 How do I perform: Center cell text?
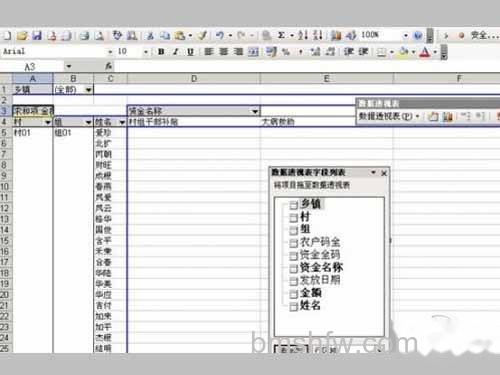[x=223, y=52]
